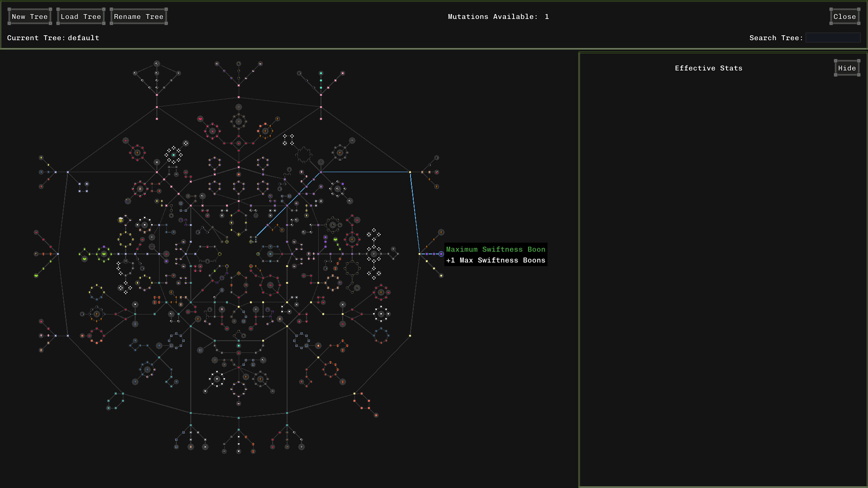Focus the Search Tree input field
This screenshot has width=868, height=488.
coord(833,38)
